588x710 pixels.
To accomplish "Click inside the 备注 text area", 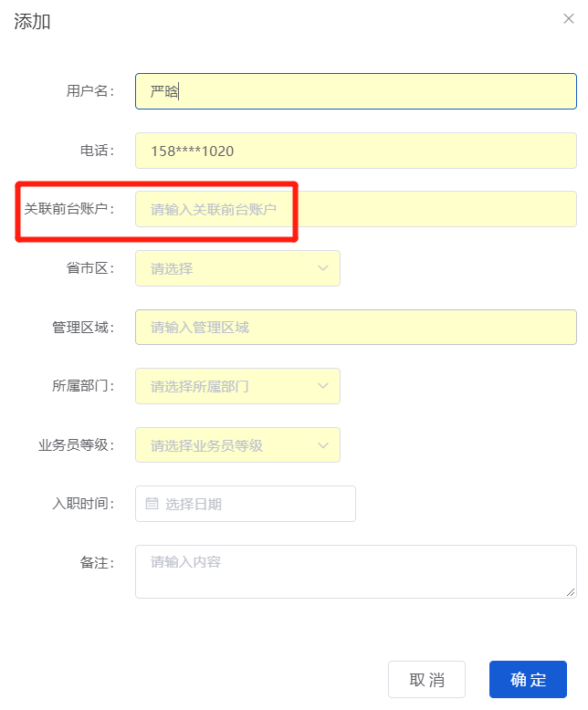I will coord(356,571).
